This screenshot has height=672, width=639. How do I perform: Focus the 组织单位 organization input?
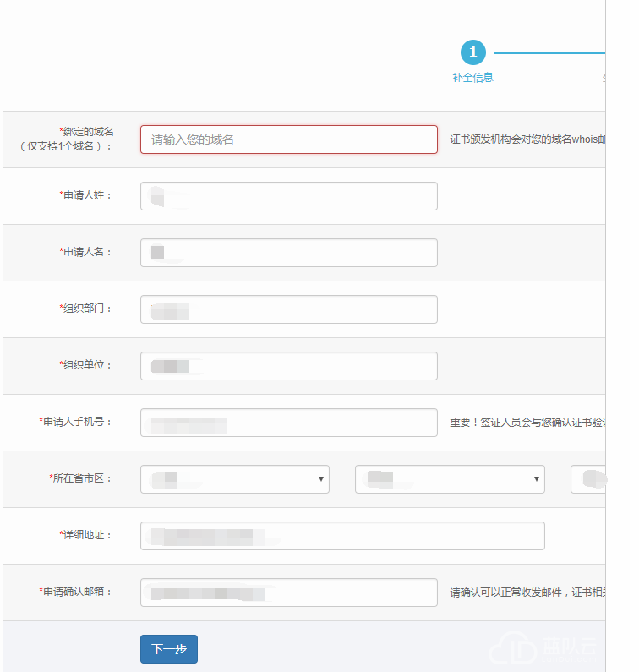pyautogui.click(x=288, y=366)
